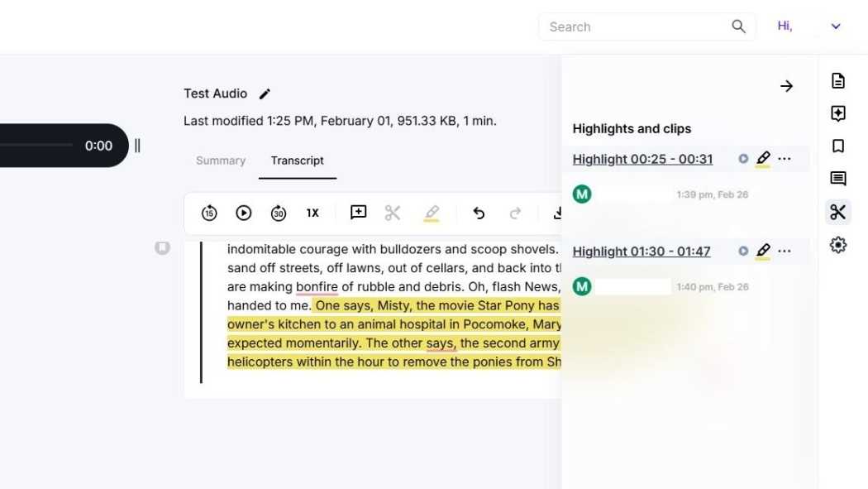Play the audio from the transcript toolbar
Screen dimensions: 868x489
pyautogui.click(x=244, y=213)
